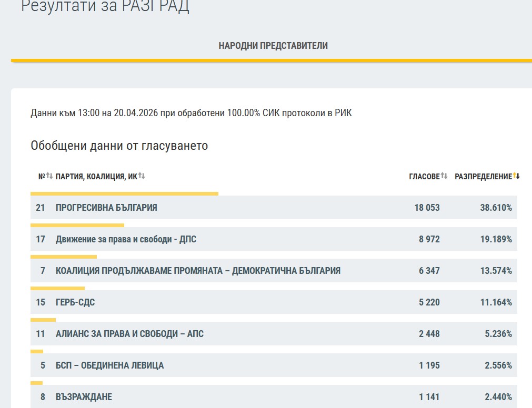The width and height of the screenshot is (532, 408).
Task: Toggle sort arrows beside РАЗПРЕДЕЛЕНИЕ
Action: point(516,176)
